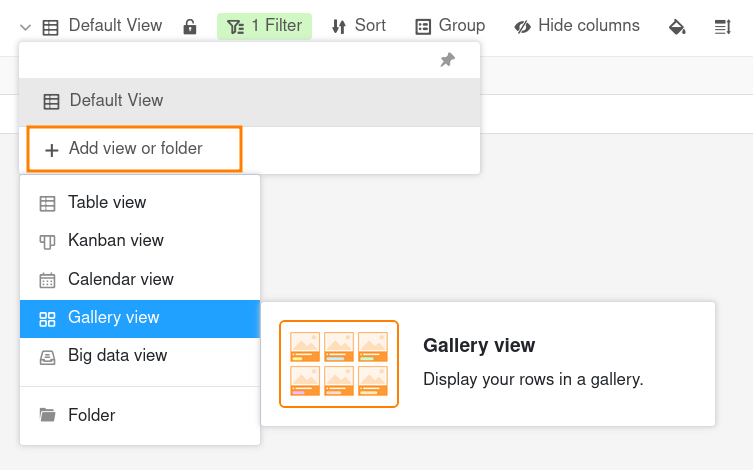Collapse view list using chevron arrow
753x470 pixels.
pyautogui.click(x=25, y=27)
